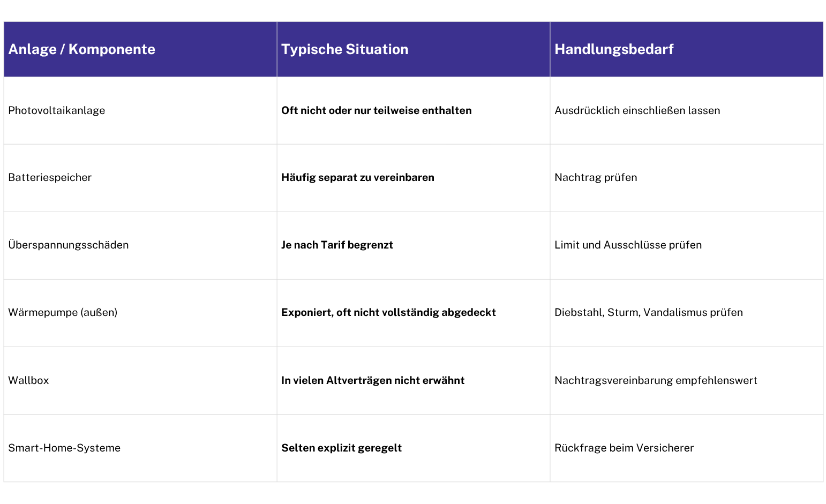Click the 'Handlungsbedarf' column header
The image size is (826, 504).
[x=687, y=49]
